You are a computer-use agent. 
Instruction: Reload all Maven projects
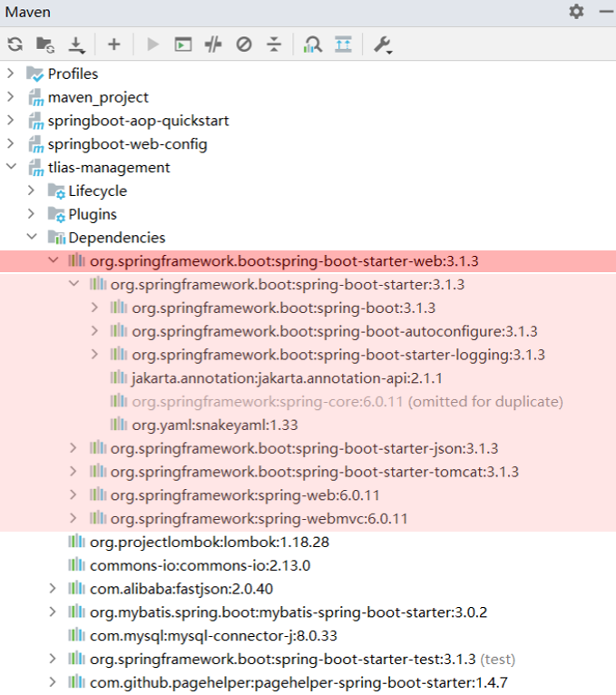click(x=15, y=44)
